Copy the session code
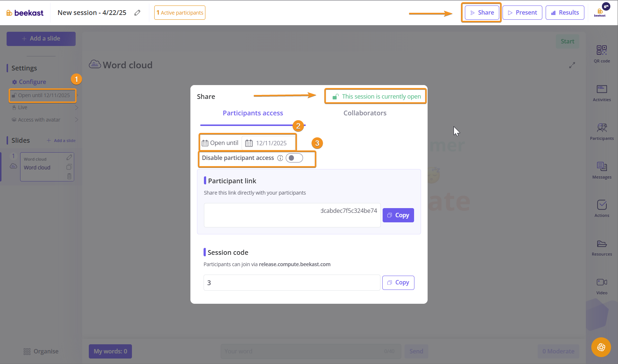618x364 pixels. tap(398, 283)
